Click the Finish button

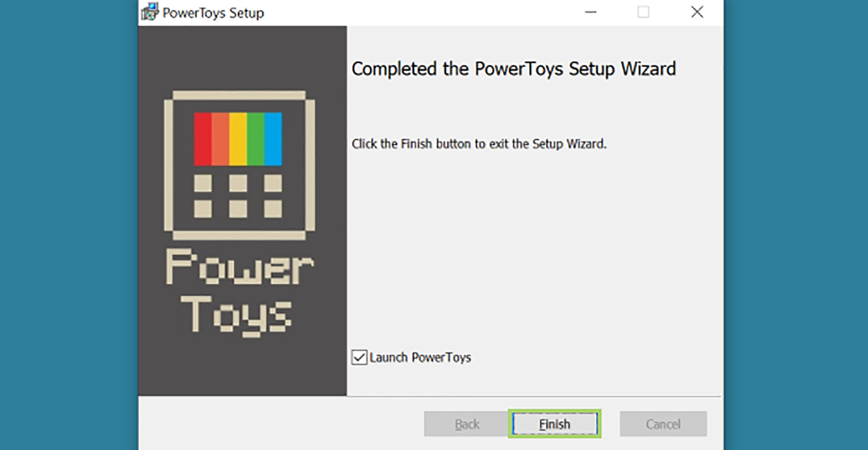click(x=555, y=424)
